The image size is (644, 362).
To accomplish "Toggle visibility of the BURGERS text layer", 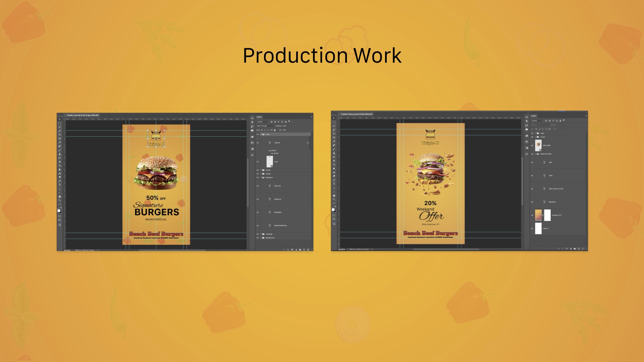I will (x=258, y=212).
